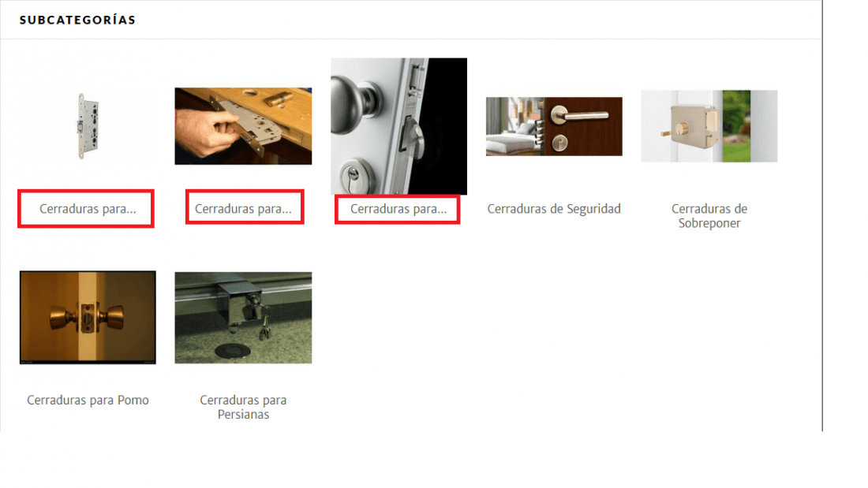Click the SUBCATEGORÍAS section heading

77,20
